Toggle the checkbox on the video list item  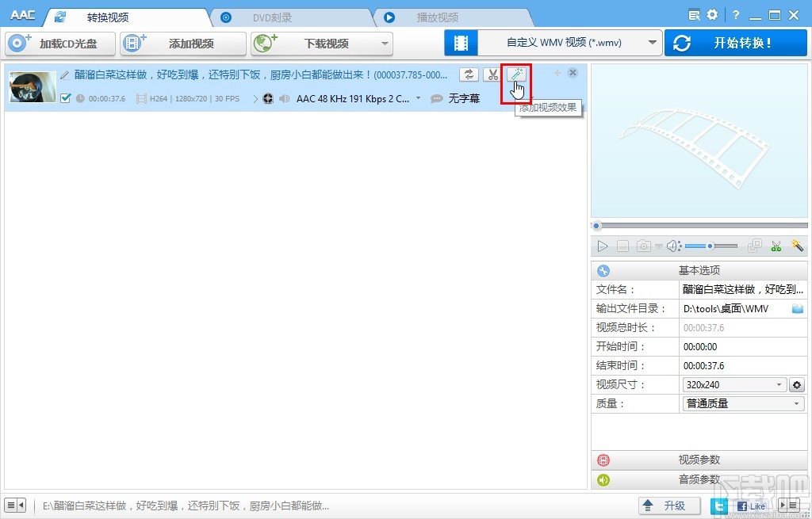pyautogui.click(x=67, y=99)
